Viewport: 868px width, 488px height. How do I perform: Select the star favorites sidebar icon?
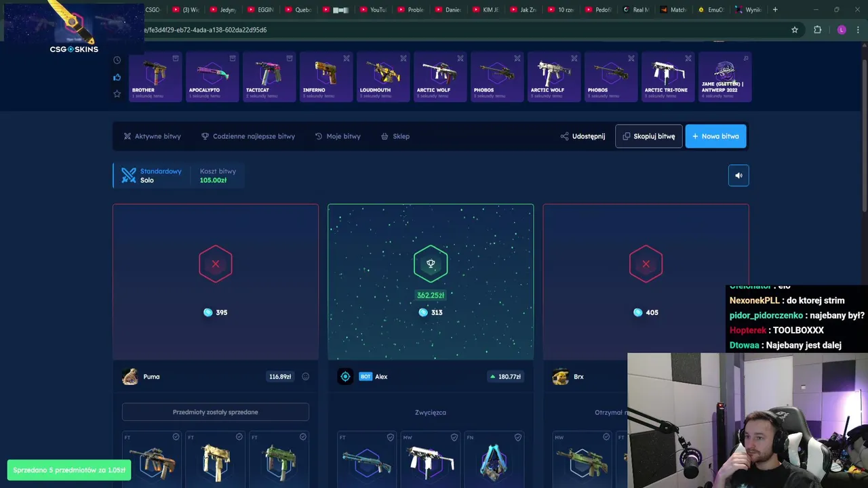(117, 94)
